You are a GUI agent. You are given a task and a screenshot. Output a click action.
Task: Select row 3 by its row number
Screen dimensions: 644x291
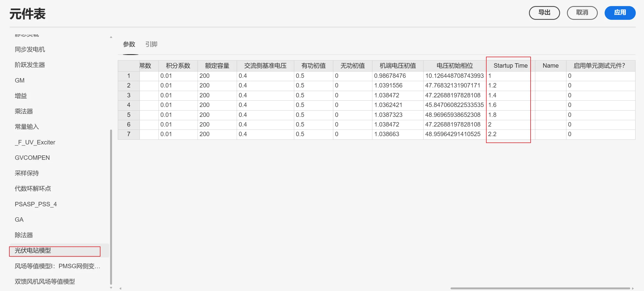[x=128, y=95]
